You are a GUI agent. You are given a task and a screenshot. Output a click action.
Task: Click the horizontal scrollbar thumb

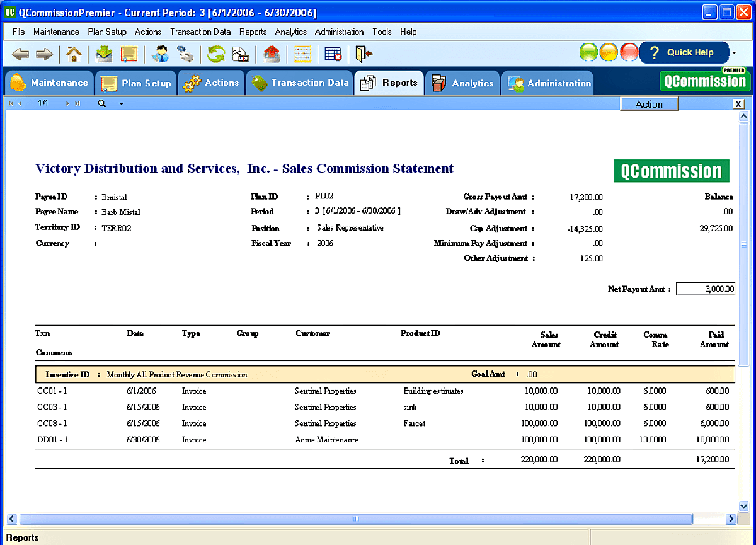[355, 519]
